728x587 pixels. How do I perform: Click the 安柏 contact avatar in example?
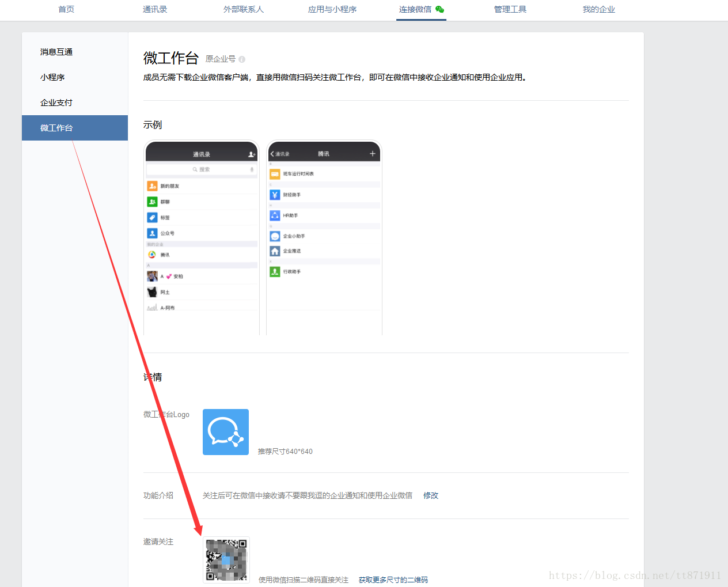click(152, 276)
